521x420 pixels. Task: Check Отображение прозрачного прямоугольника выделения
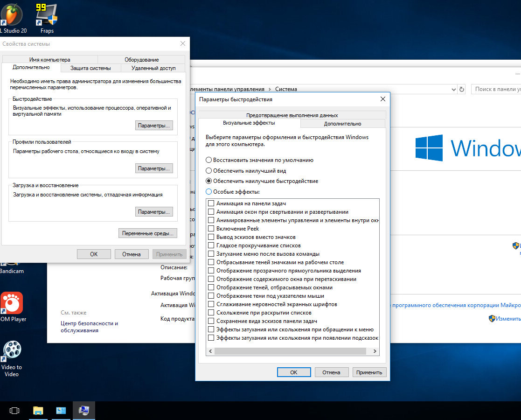211,271
